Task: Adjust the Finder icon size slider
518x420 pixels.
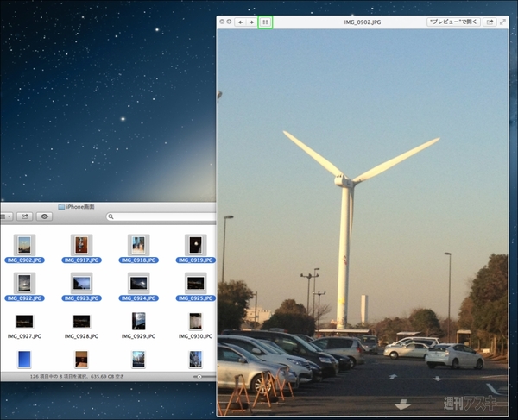Action: tap(201, 377)
